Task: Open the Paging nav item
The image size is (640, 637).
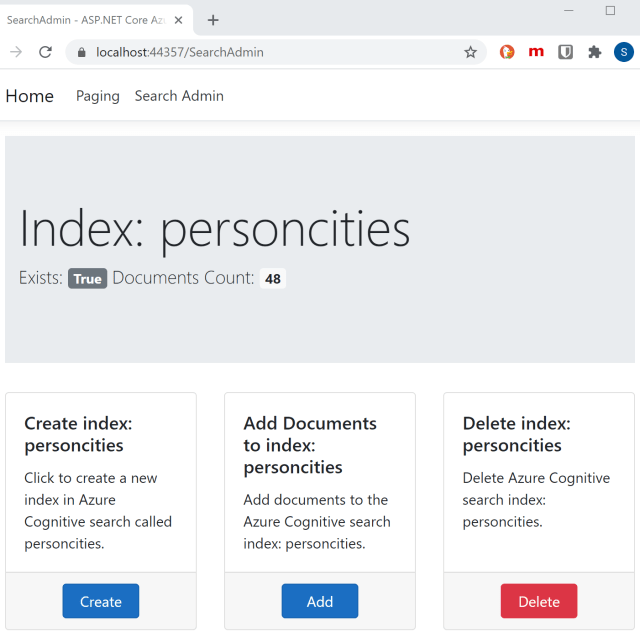Action: tap(97, 96)
